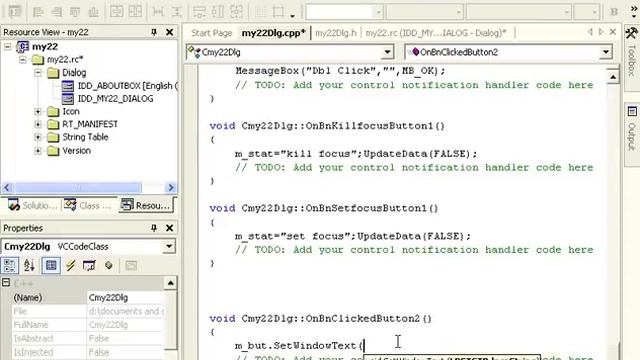Click the Resource View right scroll arrow
Screen dimensions: 640x360
[171, 188]
